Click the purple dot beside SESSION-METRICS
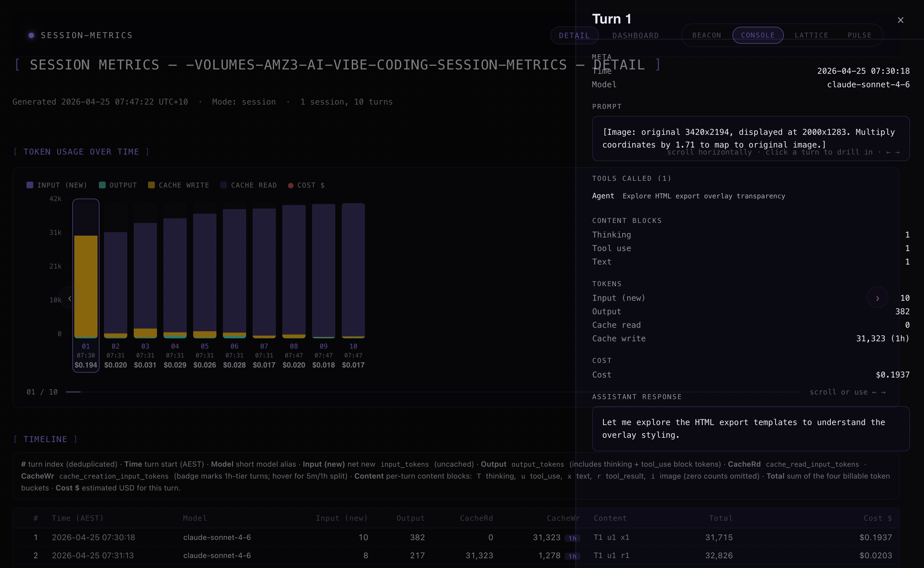The height and width of the screenshot is (568, 924). 32,35
